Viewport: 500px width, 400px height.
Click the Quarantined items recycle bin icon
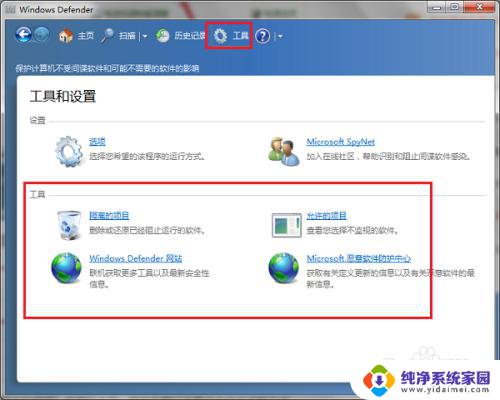point(69,225)
